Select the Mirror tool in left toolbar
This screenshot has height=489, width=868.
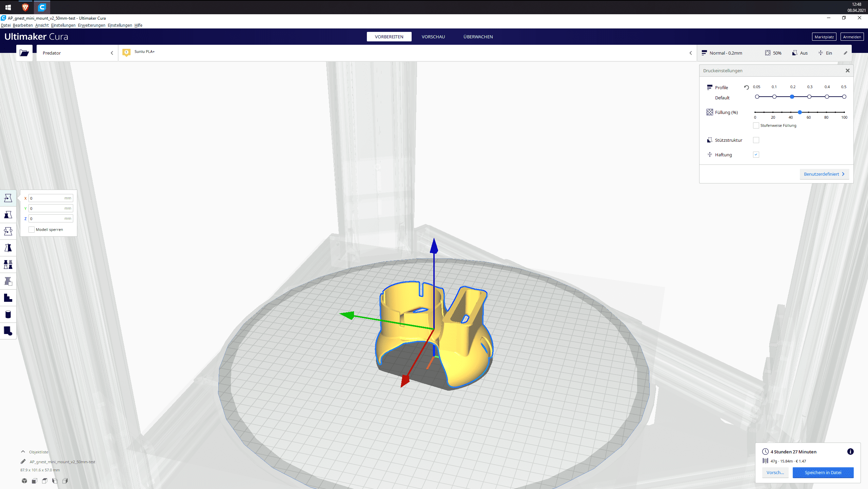tap(8, 248)
